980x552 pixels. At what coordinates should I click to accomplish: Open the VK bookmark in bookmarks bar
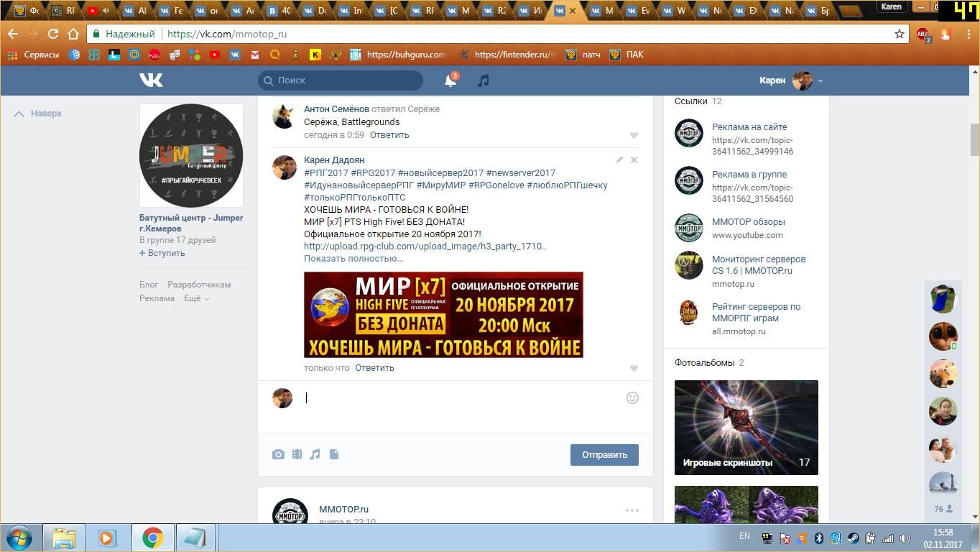234,55
